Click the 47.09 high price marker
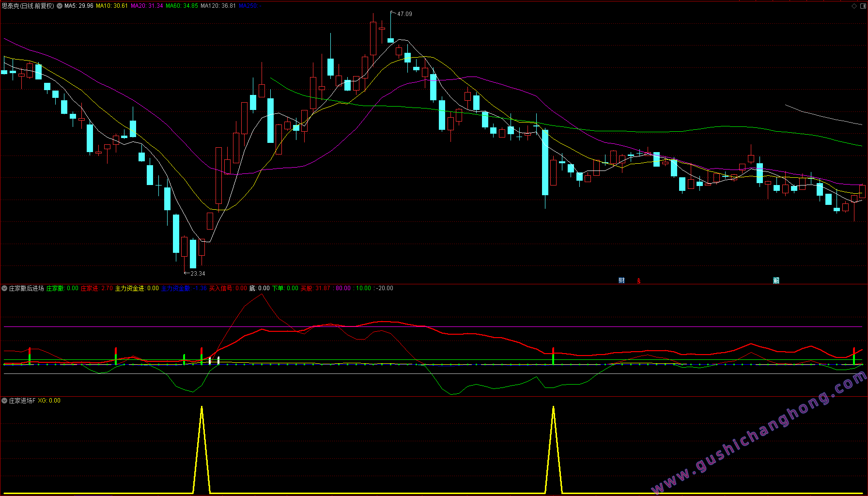This screenshot has height=496, width=868. [404, 14]
